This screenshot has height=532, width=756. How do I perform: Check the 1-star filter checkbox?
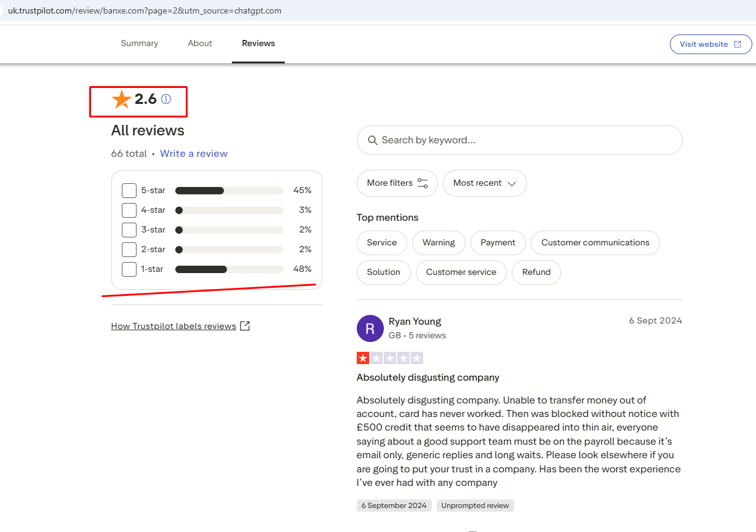click(x=129, y=269)
